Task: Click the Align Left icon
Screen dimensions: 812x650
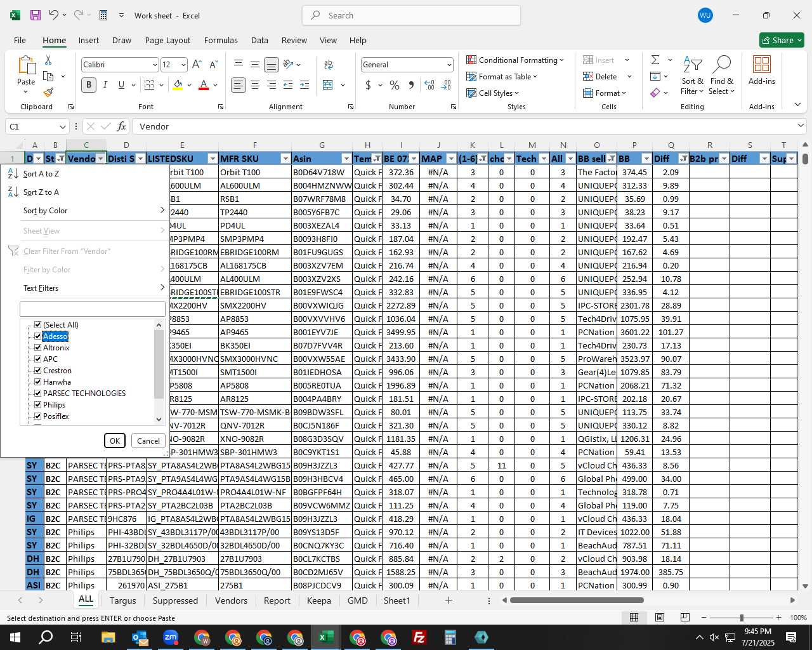Action: click(238, 85)
